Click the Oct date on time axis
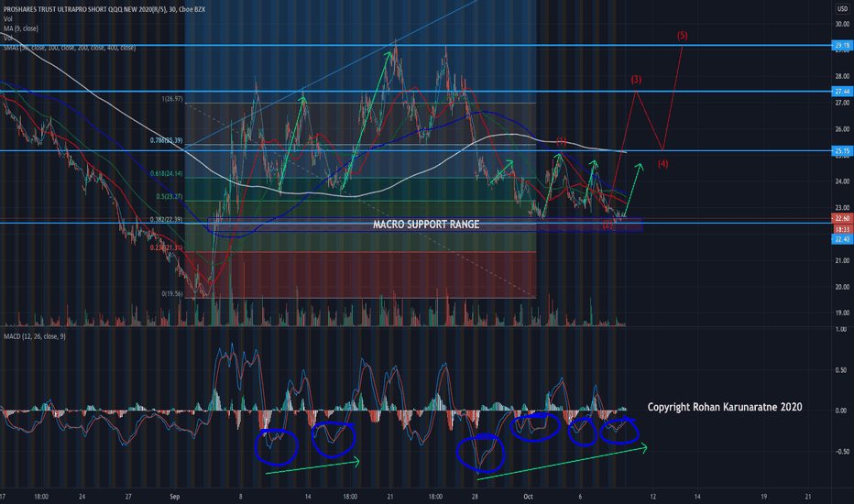Image resolution: width=854 pixels, height=504 pixels. (x=528, y=497)
